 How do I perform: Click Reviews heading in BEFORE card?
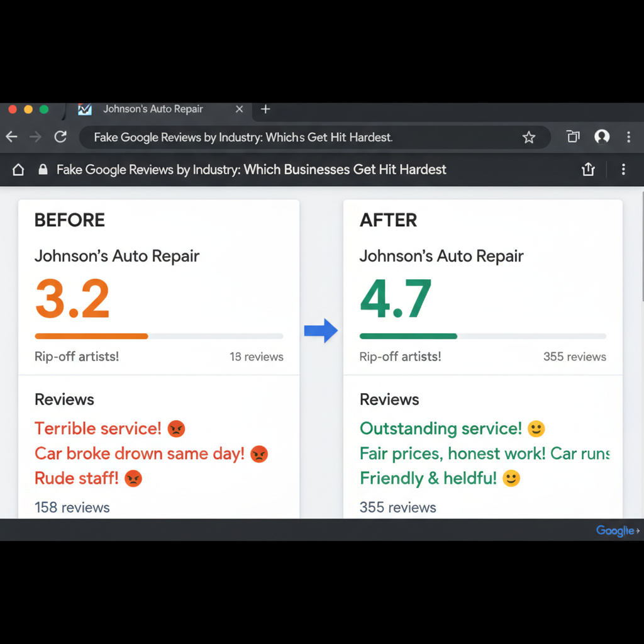(x=64, y=399)
